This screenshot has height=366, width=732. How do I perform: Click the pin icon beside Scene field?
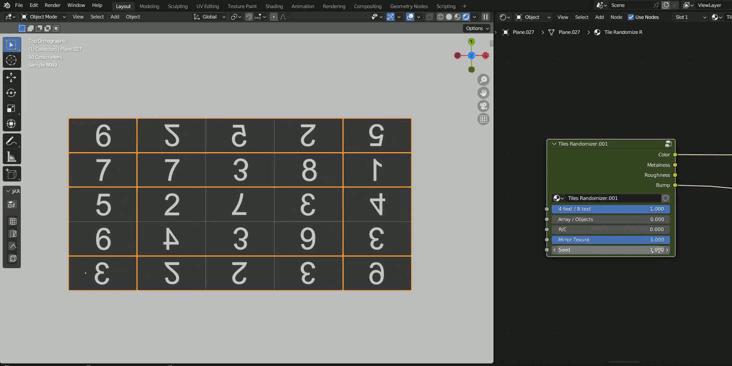coord(656,5)
